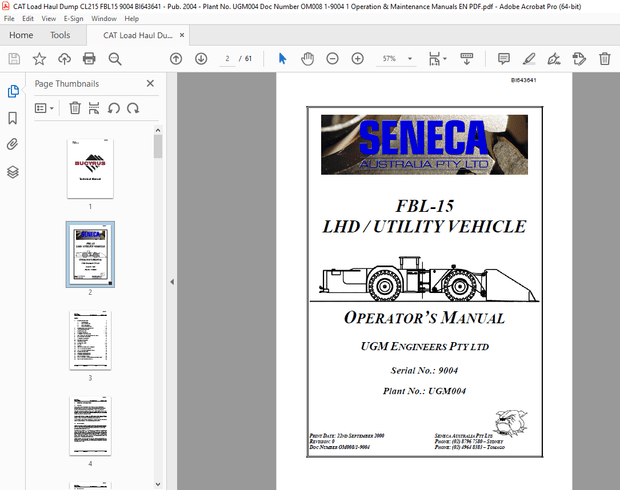Go to next page arrow
Screen dimensions: 620x490
click(201, 59)
